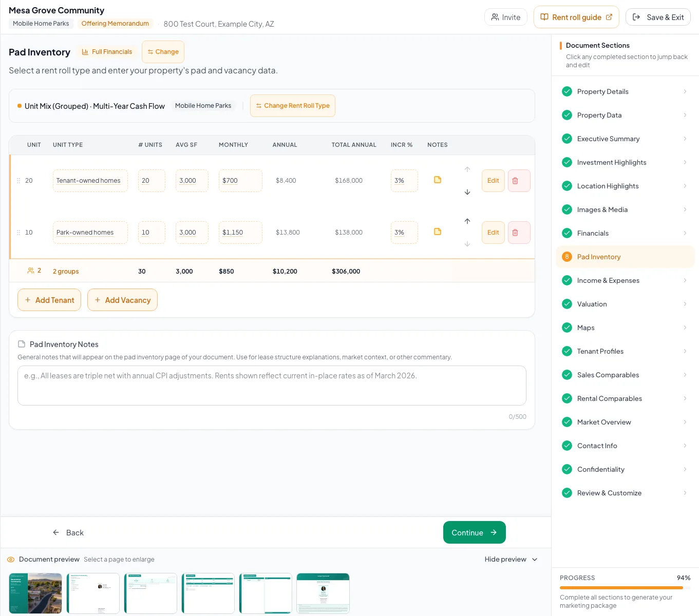Expand Market Overview section chevron
699x616 pixels.
685,422
